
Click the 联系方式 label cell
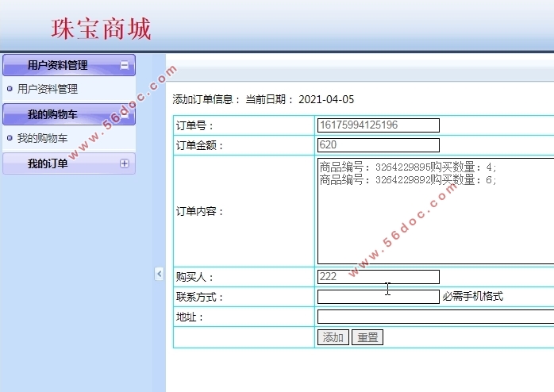tap(244, 297)
